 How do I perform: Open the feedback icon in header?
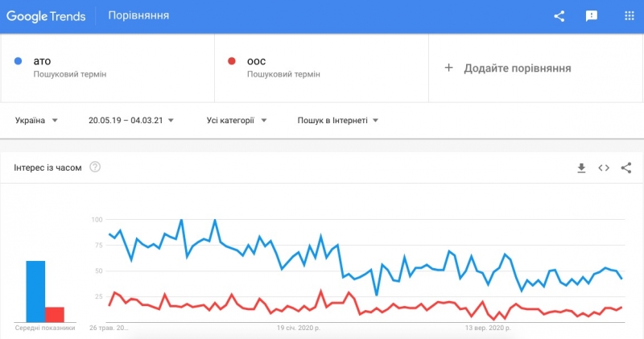[592, 16]
